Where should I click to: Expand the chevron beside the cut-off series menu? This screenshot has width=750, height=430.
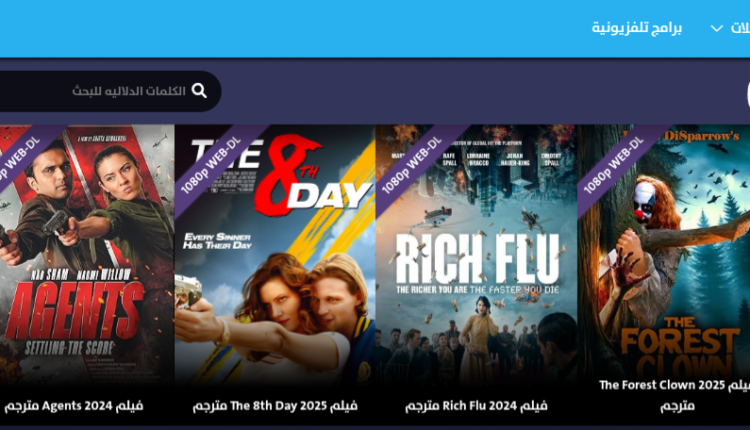point(717,28)
